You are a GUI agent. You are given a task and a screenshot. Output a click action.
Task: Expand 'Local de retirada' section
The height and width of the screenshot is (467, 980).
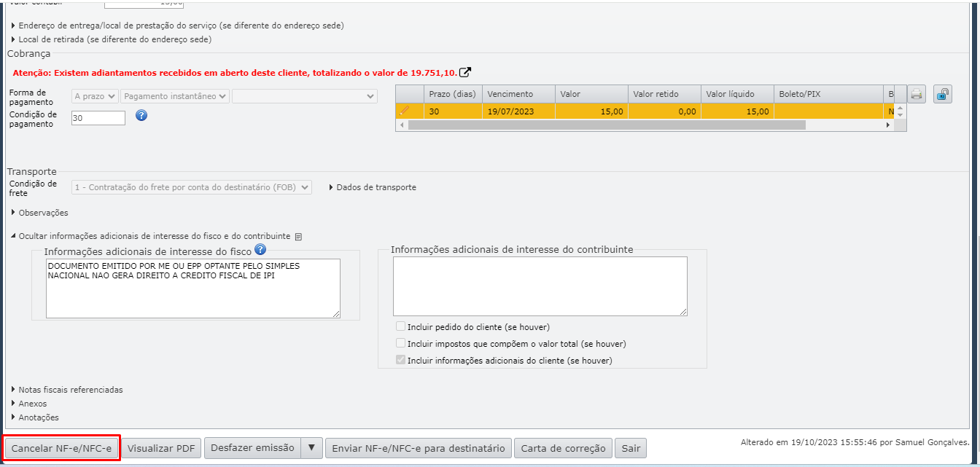[112, 39]
